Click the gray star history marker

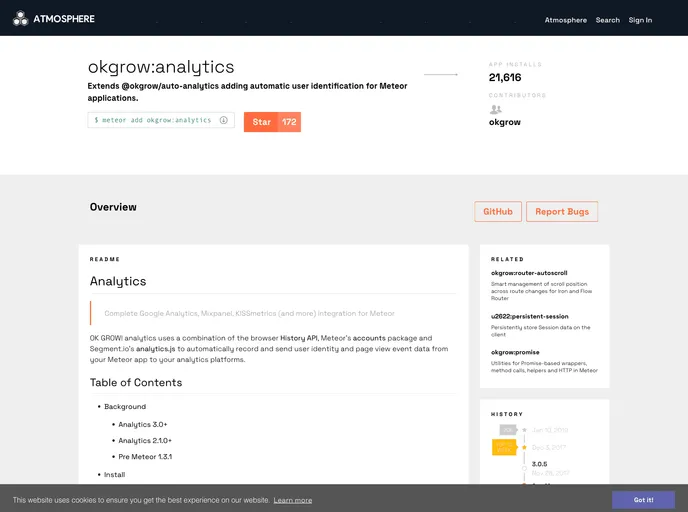pyautogui.click(x=524, y=430)
